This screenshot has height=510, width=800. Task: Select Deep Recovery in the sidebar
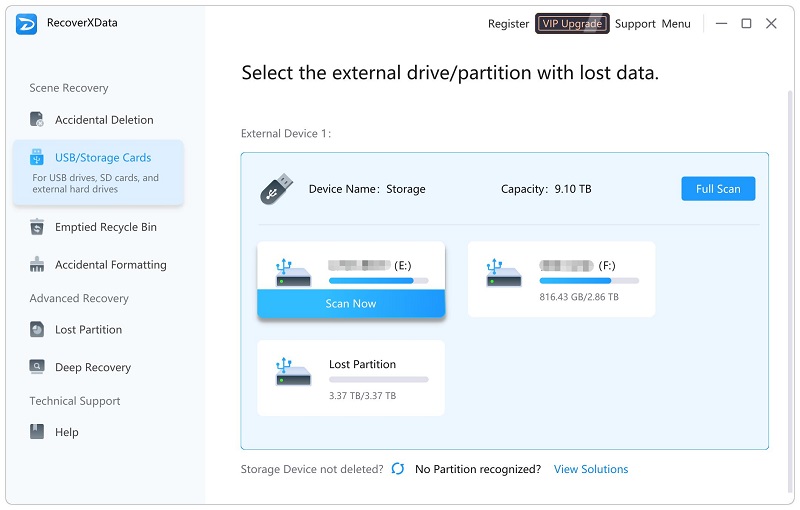click(93, 368)
